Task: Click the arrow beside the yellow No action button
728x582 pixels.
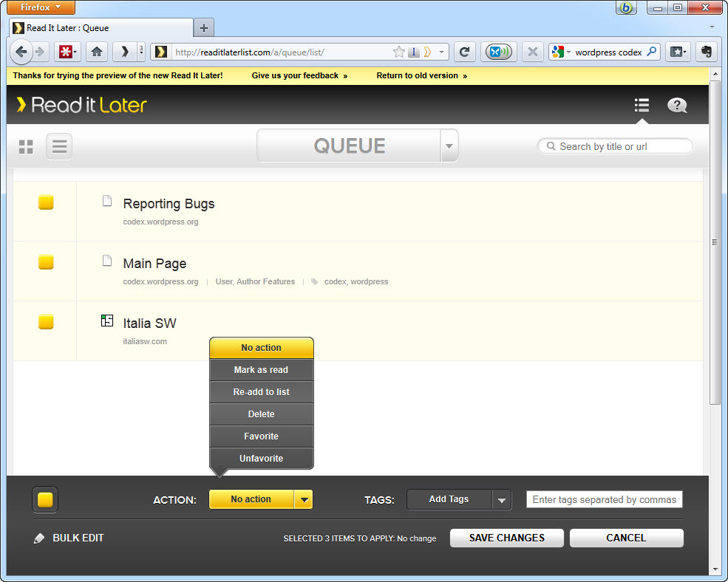Action: [x=304, y=499]
